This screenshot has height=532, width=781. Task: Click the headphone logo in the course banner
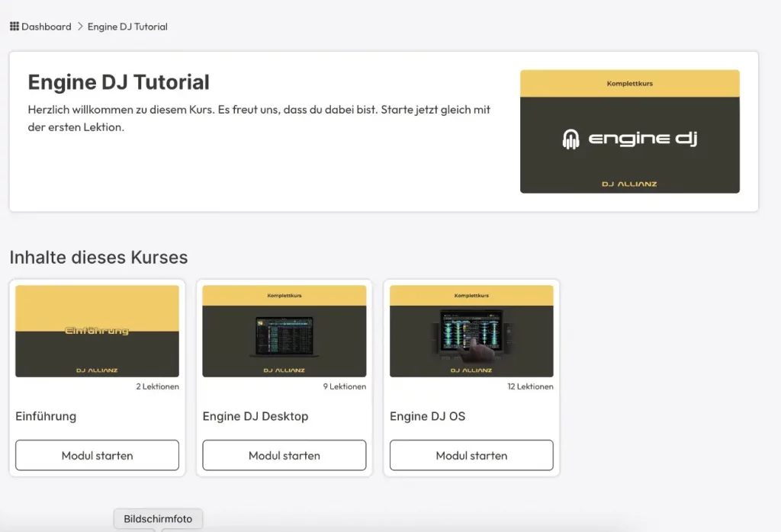click(570, 139)
